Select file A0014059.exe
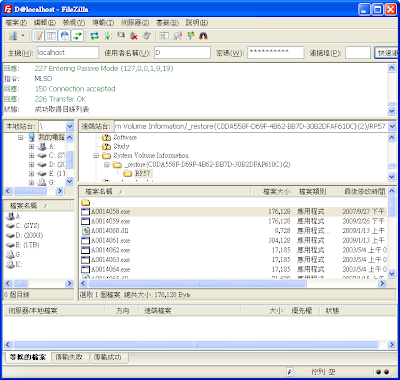400x380 pixels. click(110, 221)
